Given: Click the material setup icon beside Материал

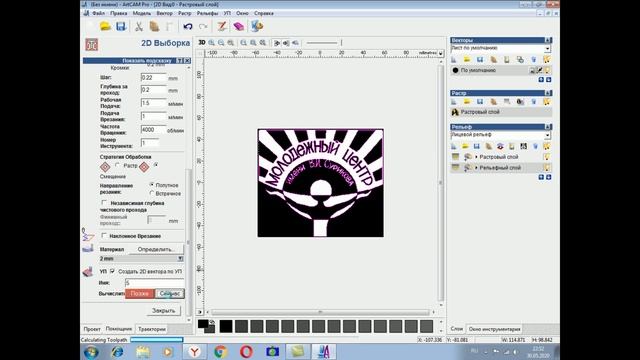Looking at the screenshot, I should coord(87,248).
